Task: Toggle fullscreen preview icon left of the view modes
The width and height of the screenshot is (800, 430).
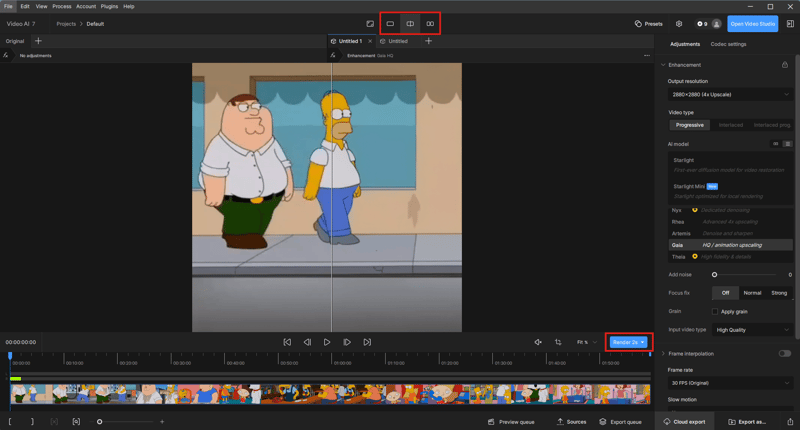Action: point(370,23)
